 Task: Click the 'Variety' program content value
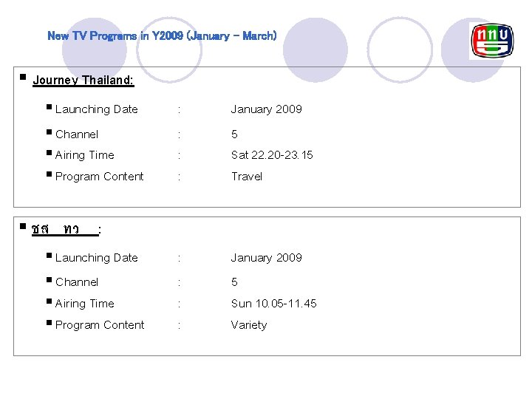coord(248,325)
